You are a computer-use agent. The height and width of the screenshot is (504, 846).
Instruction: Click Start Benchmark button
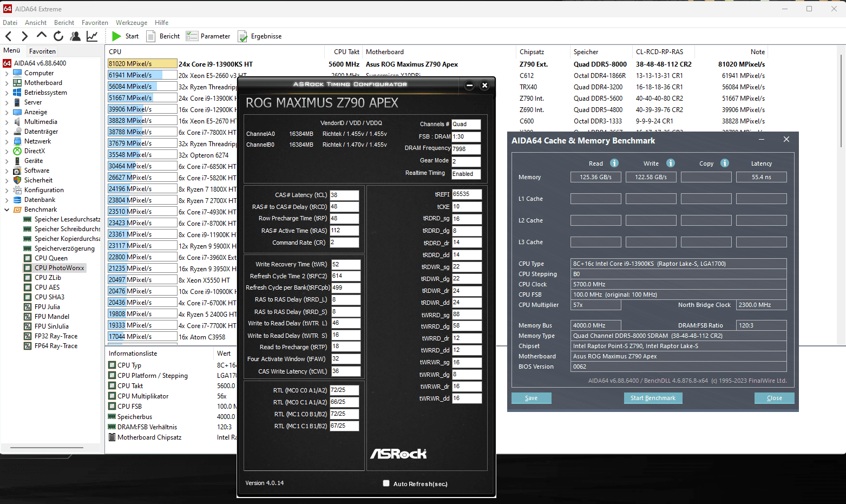(653, 398)
